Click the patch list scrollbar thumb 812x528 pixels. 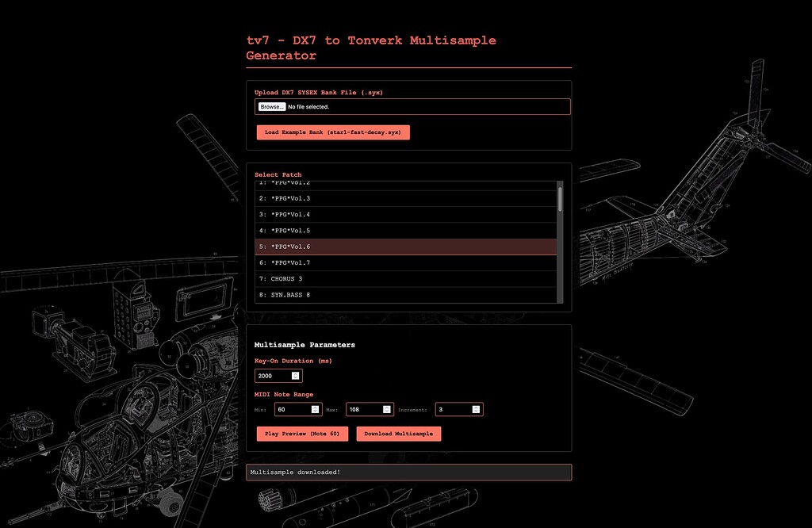pos(560,199)
